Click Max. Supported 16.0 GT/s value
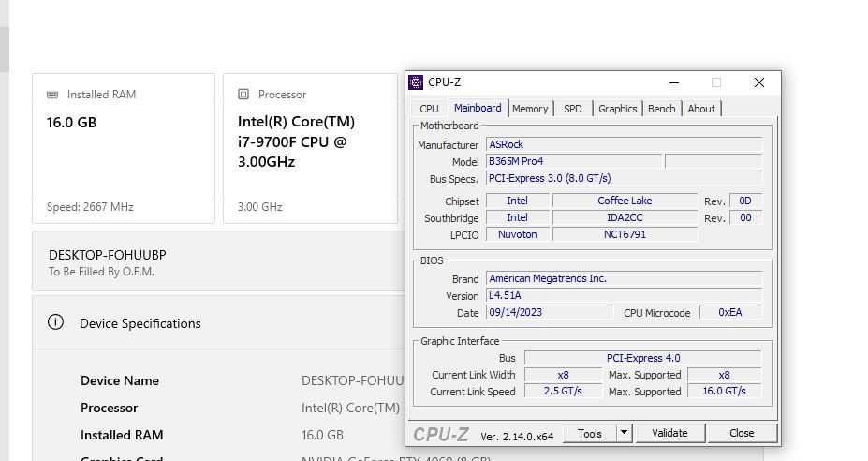The width and height of the screenshot is (868, 461). click(724, 391)
